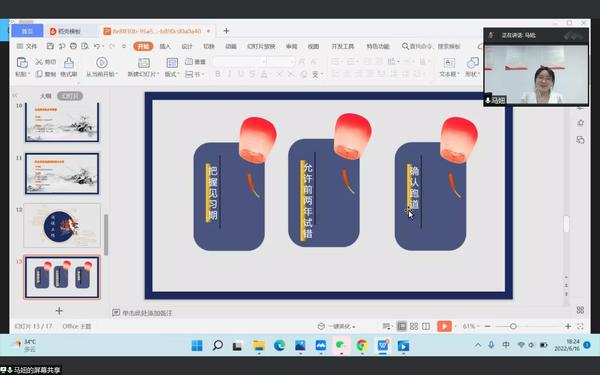Click the Format Painter brush icon
Viewport: 600px width, 375px height.
[x=69, y=63]
